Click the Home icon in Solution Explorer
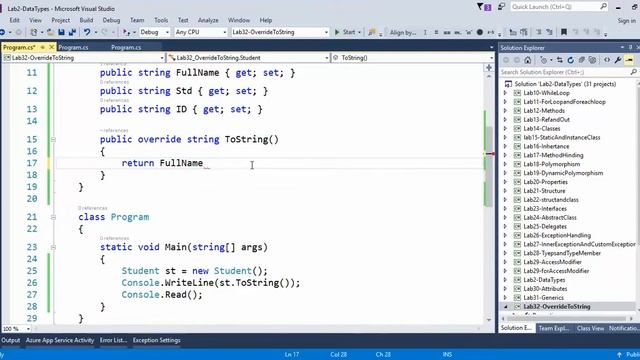Screen dimensions: 640x360 pyautogui.click(x=528, y=60)
